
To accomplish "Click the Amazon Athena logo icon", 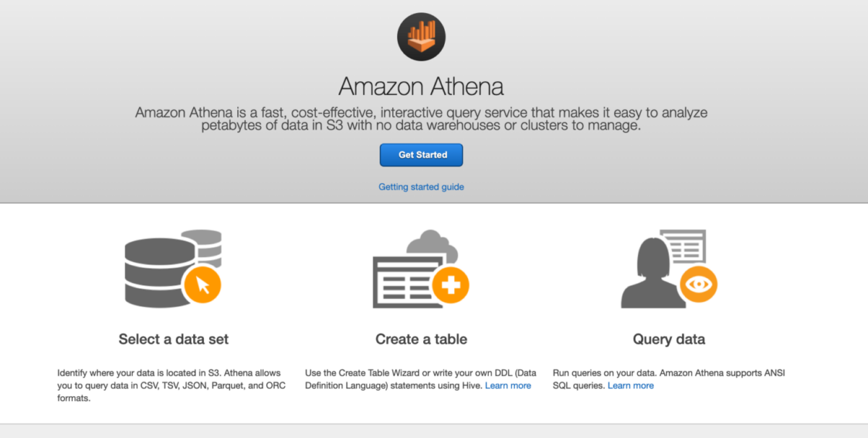I will pos(421,37).
